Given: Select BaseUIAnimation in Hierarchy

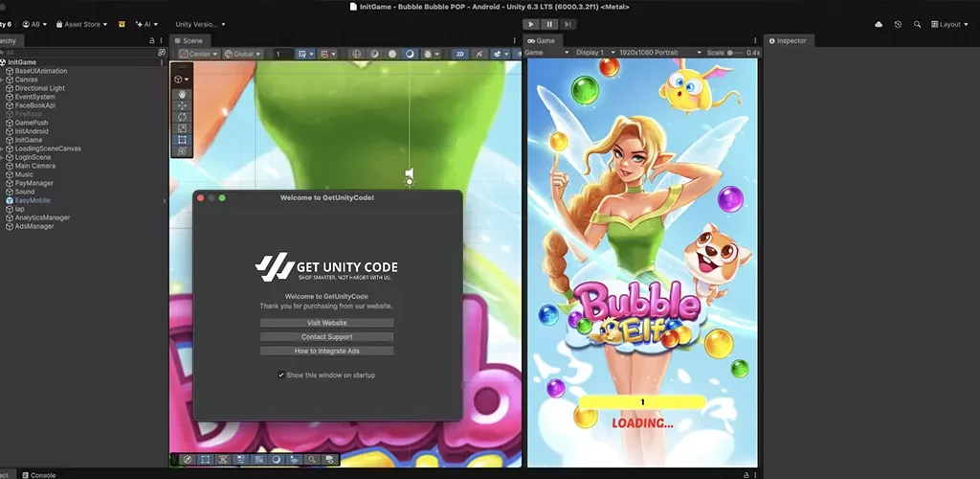Looking at the screenshot, I should point(41,71).
